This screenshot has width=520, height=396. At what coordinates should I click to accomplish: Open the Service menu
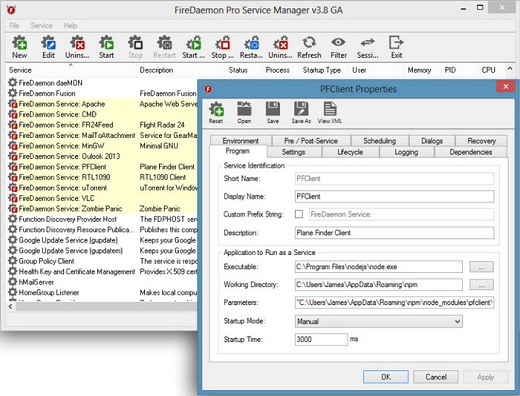click(x=41, y=25)
